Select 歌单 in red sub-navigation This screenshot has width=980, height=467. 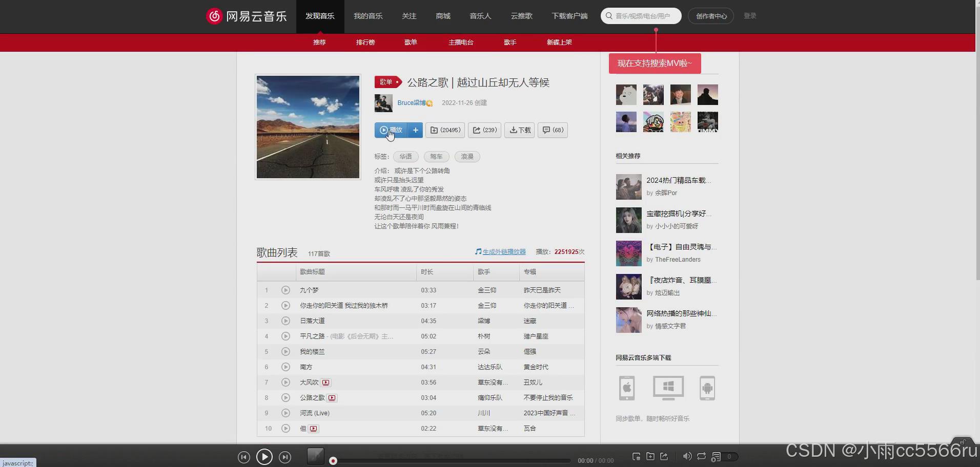(411, 43)
